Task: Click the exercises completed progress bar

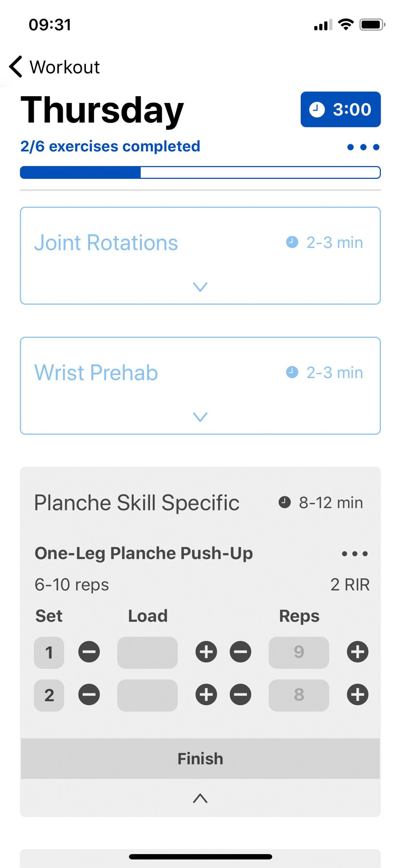Action: click(200, 172)
